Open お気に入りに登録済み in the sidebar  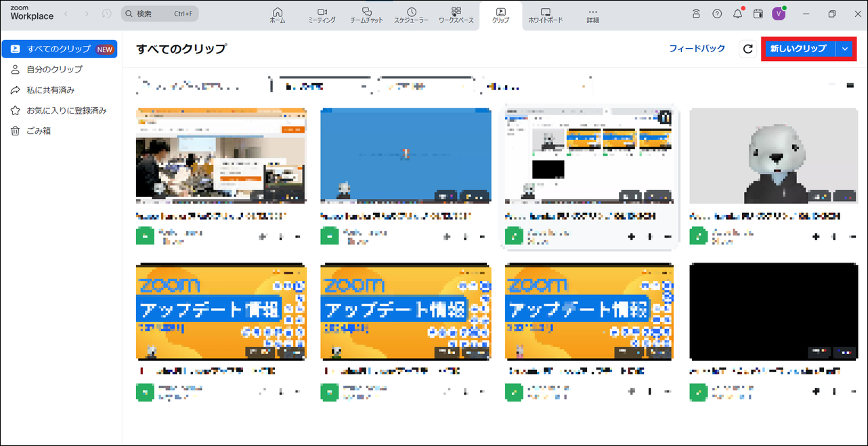pos(60,110)
